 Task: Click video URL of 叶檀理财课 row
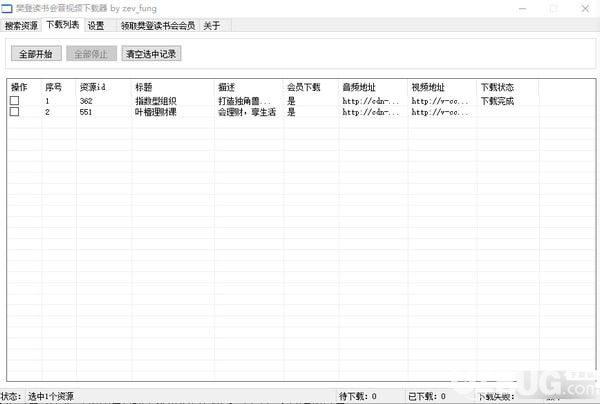[x=440, y=112]
